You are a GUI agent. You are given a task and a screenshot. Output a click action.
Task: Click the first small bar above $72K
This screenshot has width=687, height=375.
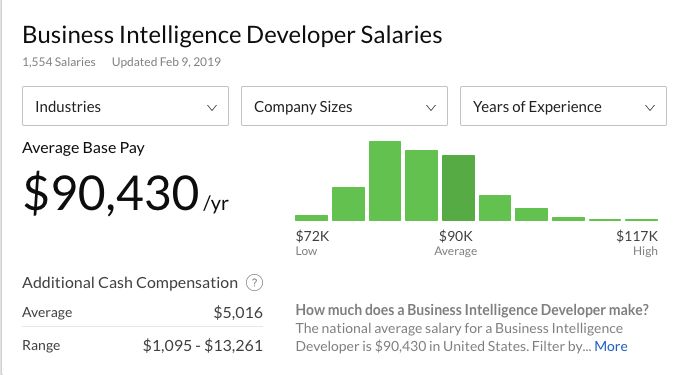312,218
